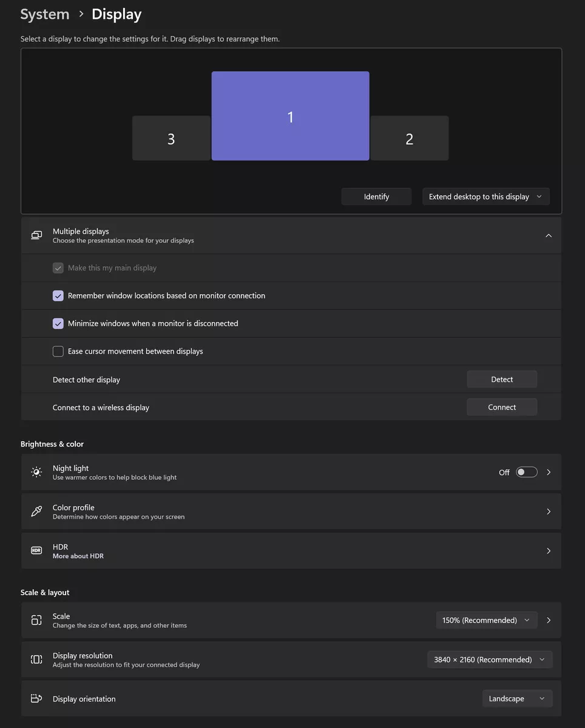This screenshot has height=728, width=585.
Task: Click the Night light sun icon
Action: [x=36, y=472]
